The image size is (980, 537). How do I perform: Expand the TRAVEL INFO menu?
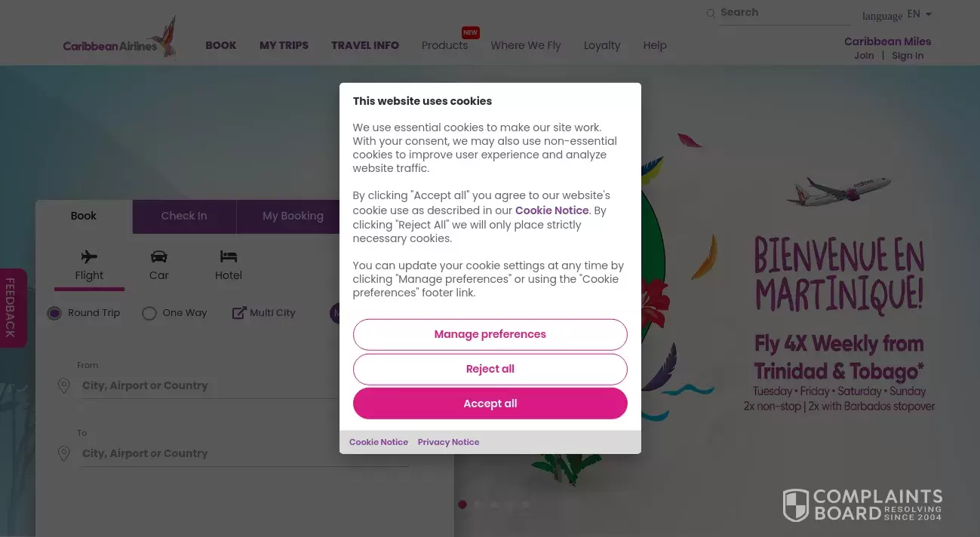point(364,45)
